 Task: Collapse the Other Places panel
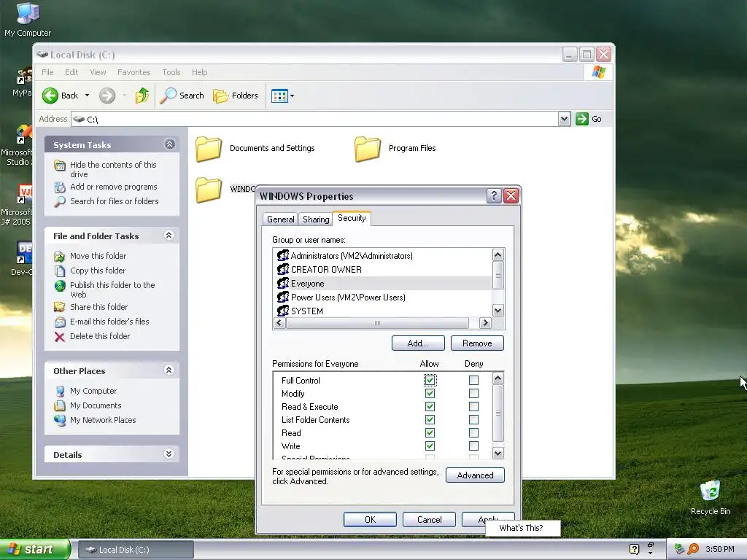[x=169, y=370]
